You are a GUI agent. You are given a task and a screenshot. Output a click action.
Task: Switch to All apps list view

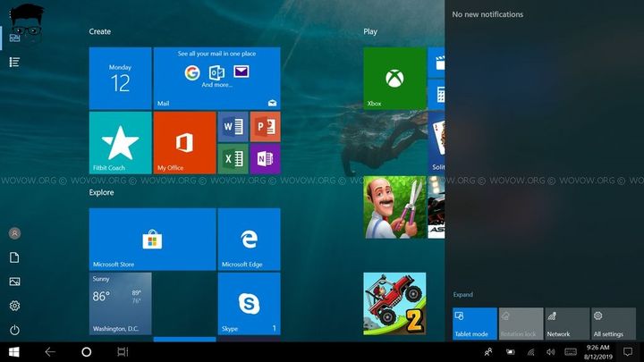click(15, 62)
